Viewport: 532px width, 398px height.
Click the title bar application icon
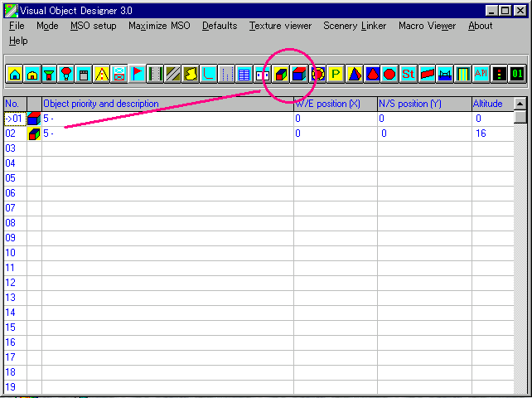(12, 11)
